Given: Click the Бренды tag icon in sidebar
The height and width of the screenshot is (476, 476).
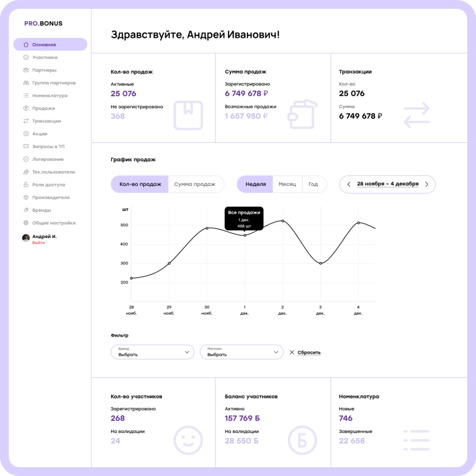Looking at the screenshot, I should 26,210.
